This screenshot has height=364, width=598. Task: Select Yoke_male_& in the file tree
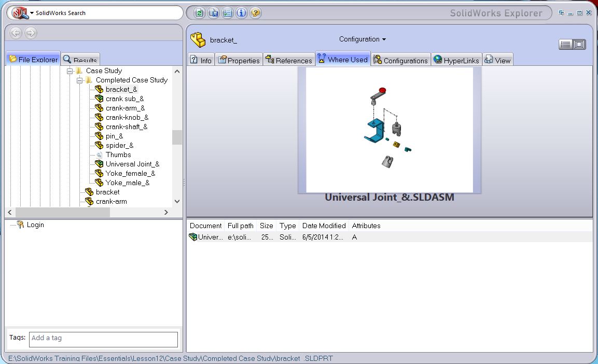tap(128, 183)
